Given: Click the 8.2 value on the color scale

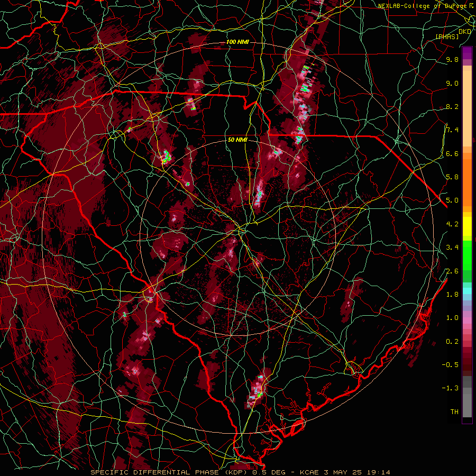Looking at the screenshot, I should tap(452, 106).
